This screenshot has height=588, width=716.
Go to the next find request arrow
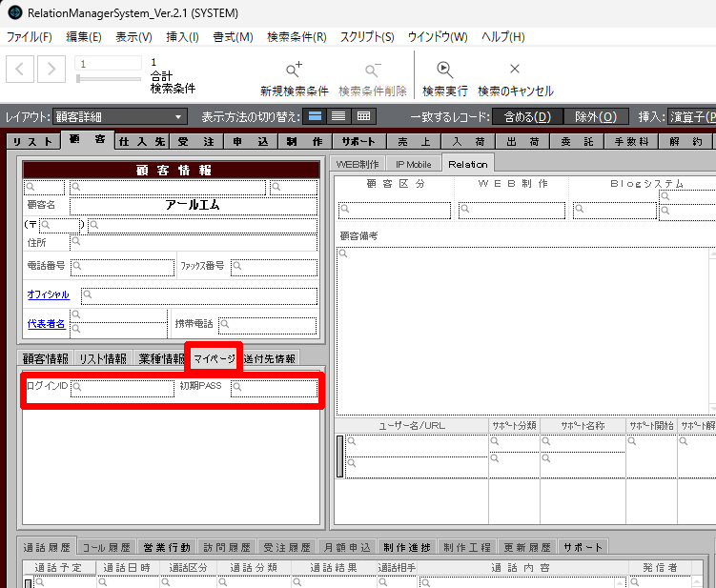click(x=51, y=70)
